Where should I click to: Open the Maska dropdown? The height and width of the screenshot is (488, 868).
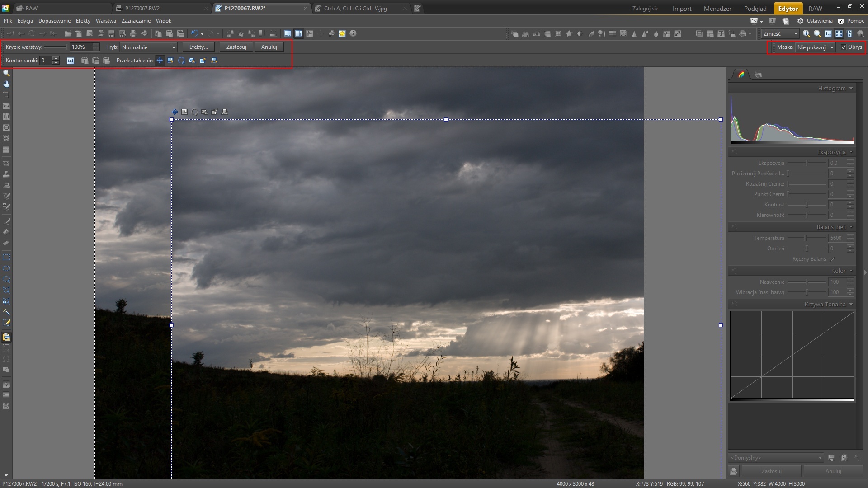[816, 47]
